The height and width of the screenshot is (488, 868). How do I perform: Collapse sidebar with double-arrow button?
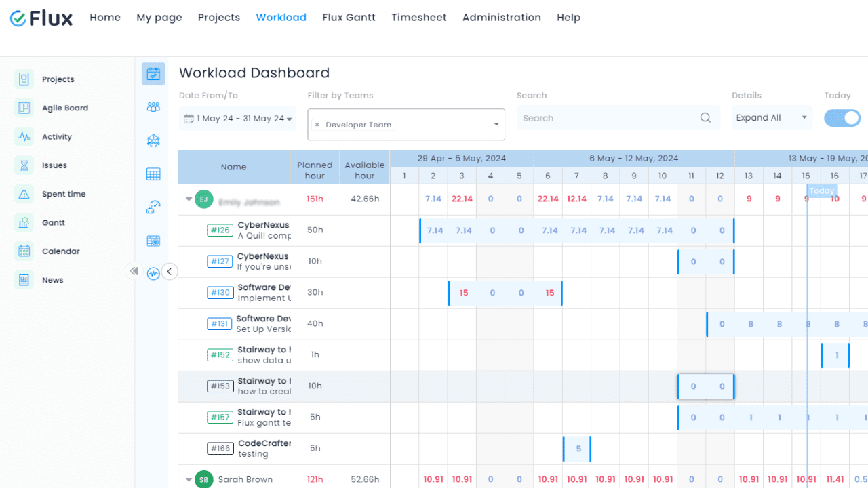click(x=134, y=272)
